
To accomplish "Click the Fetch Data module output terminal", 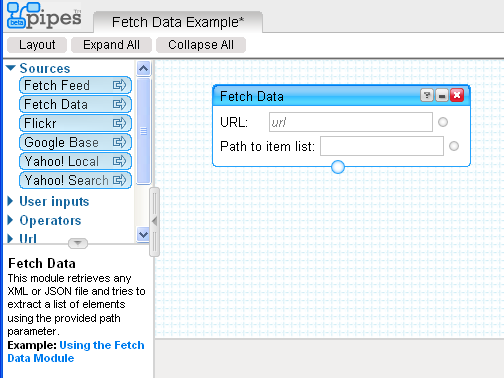I will pyautogui.click(x=338, y=167).
